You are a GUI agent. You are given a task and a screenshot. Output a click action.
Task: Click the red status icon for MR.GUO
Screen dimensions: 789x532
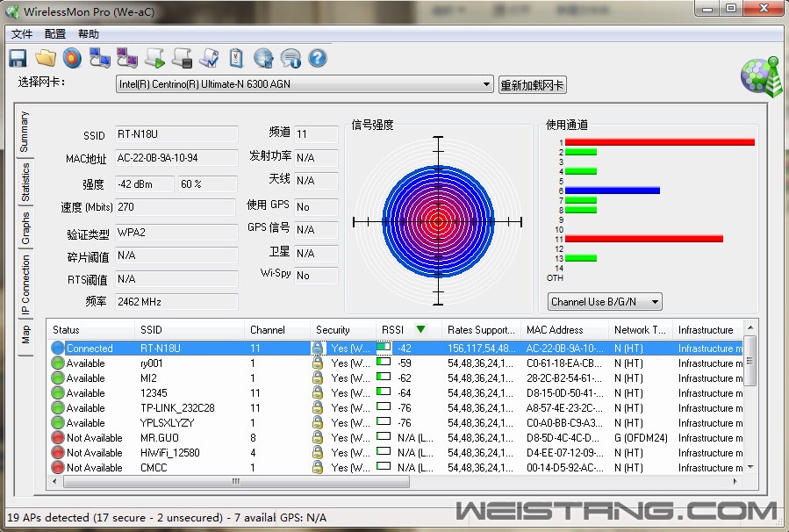pos(58,437)
